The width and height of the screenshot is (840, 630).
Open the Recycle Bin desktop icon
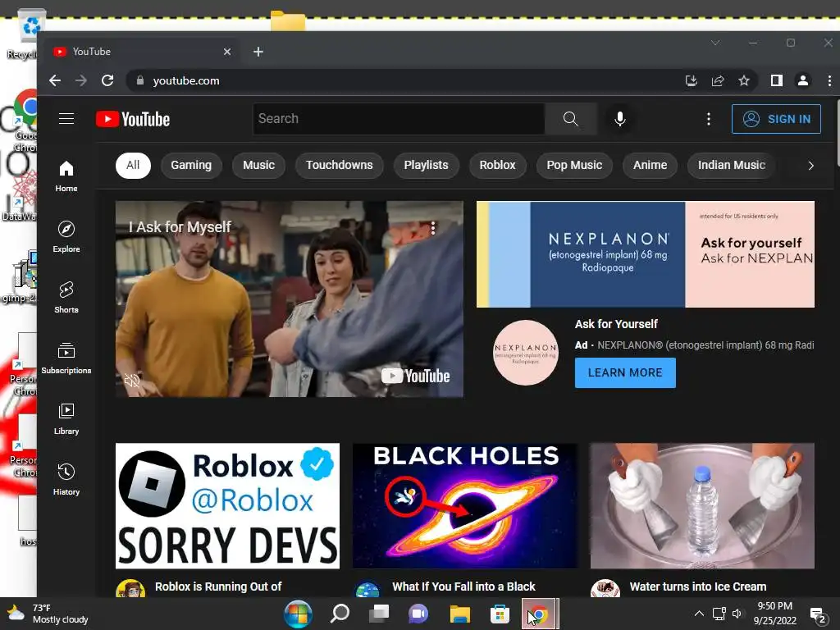[x=25, y=34]
